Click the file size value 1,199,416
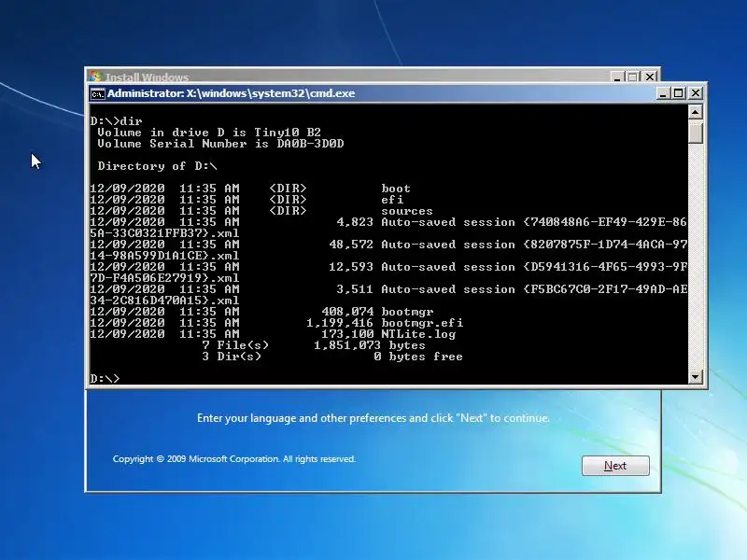Screen dimensions: 747x560 [x=340, y=323]
